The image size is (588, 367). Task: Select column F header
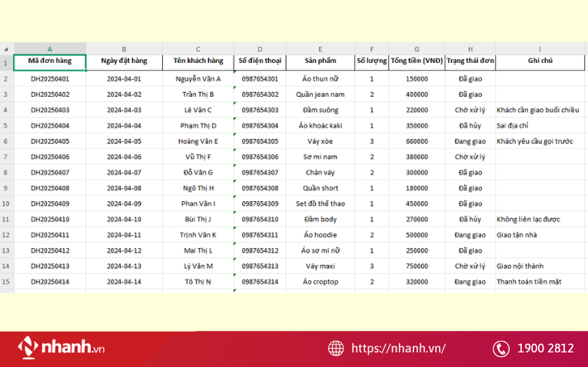(371, 49)
